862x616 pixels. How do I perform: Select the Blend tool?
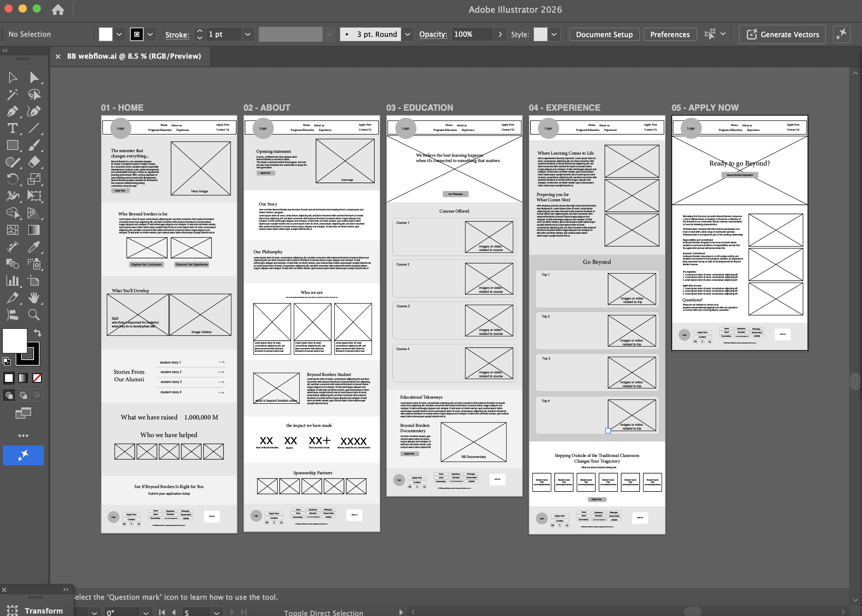pos(12,264)
